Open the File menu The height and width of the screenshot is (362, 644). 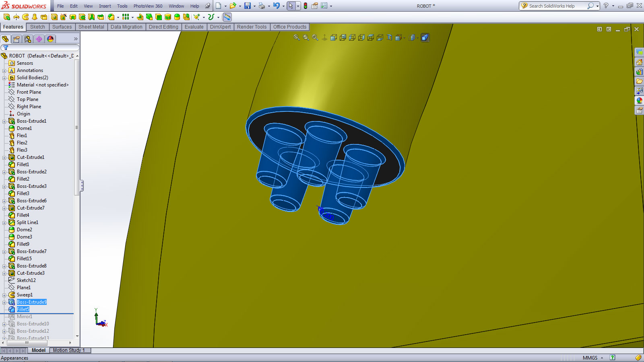point(60,6)
